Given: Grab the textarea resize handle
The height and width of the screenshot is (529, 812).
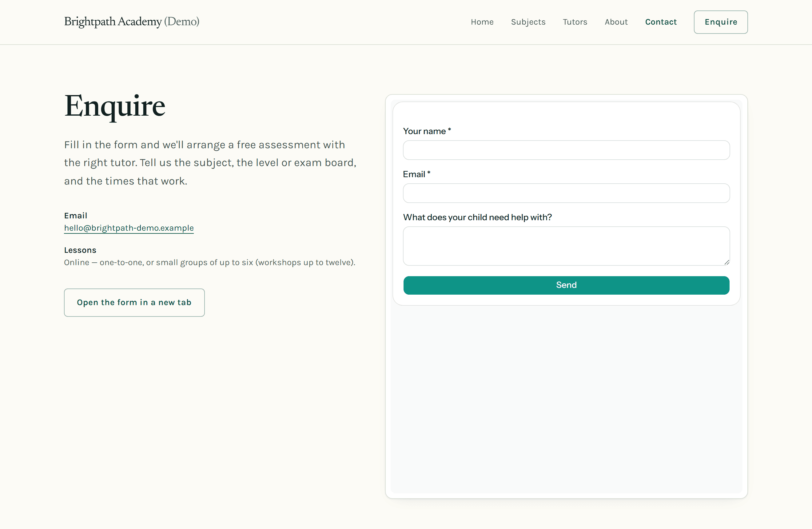Looking at the screenshot, I should click(727, 262).
